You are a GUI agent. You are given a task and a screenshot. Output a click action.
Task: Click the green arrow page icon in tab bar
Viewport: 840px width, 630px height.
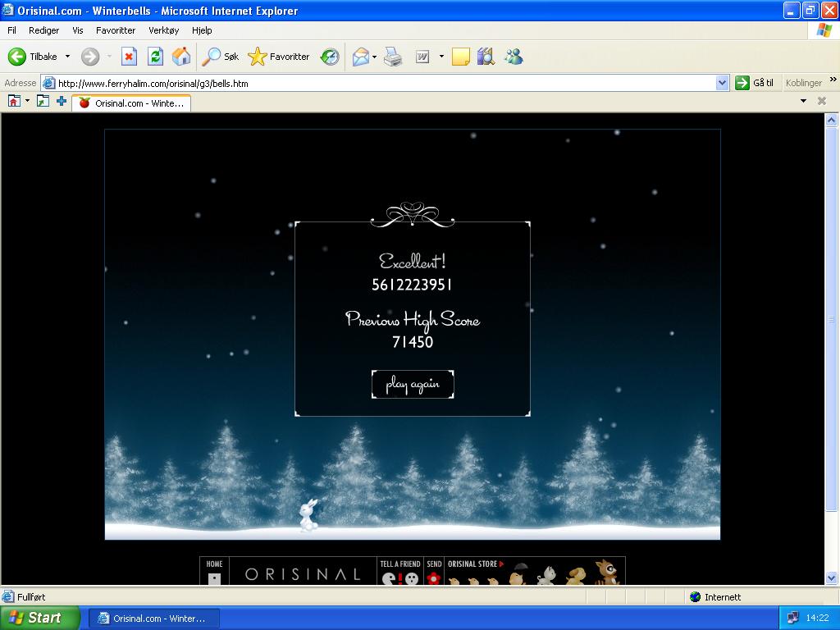click(x=43, y=101)
